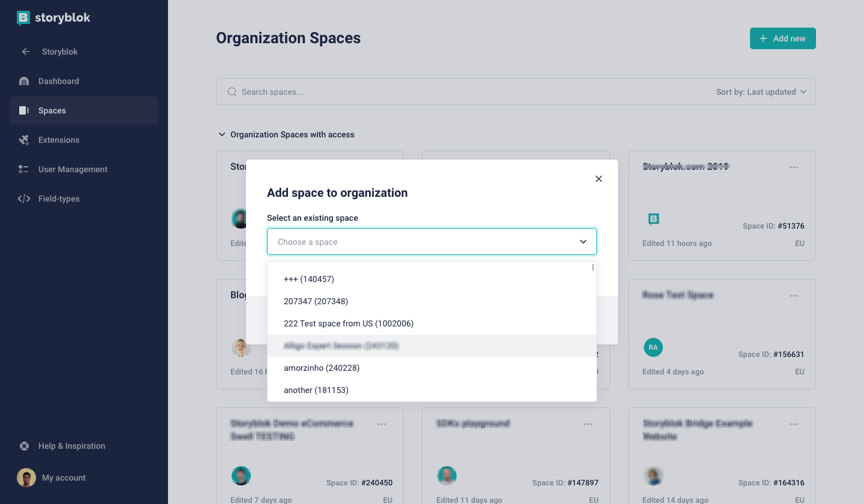Click the Select an existing space label
Image resolution: width=864 pixels, height=504 pixels.
[313, 218]
